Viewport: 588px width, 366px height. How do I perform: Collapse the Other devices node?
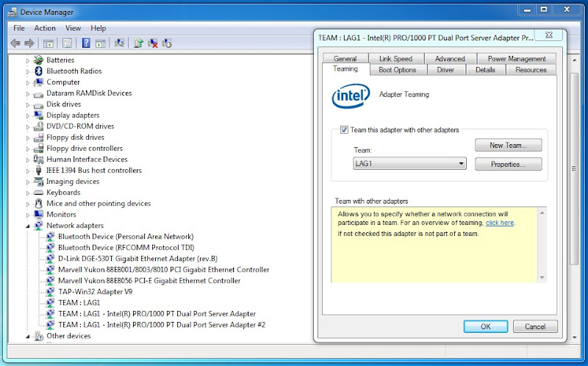point(27,337)
